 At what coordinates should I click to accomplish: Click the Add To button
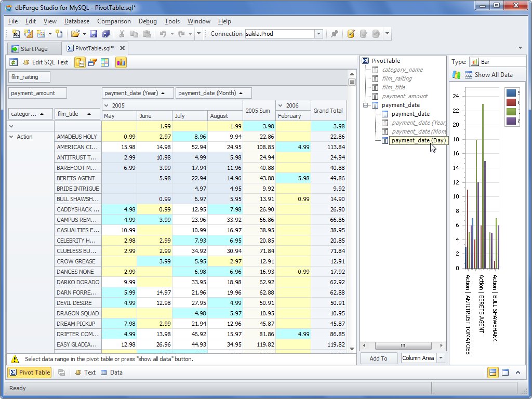tap(378, 358)
